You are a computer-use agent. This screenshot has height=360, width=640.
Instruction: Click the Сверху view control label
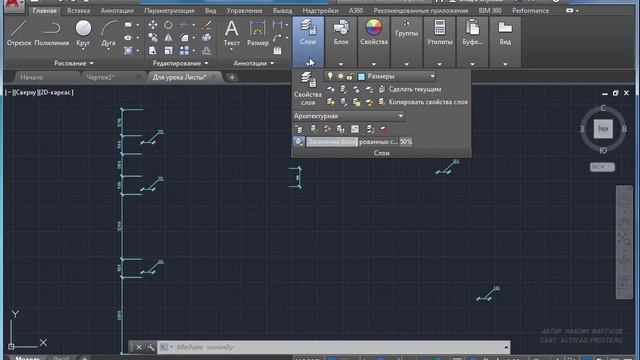pos(25,93)
